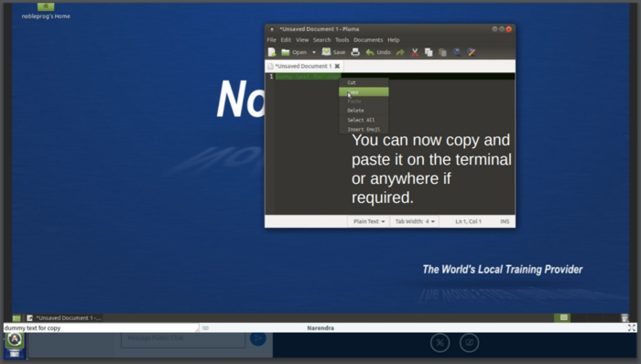The width and height of the screenshot is (641, 364).
Task: Click the show desktop icon in panel
Action: coord(16,318)
